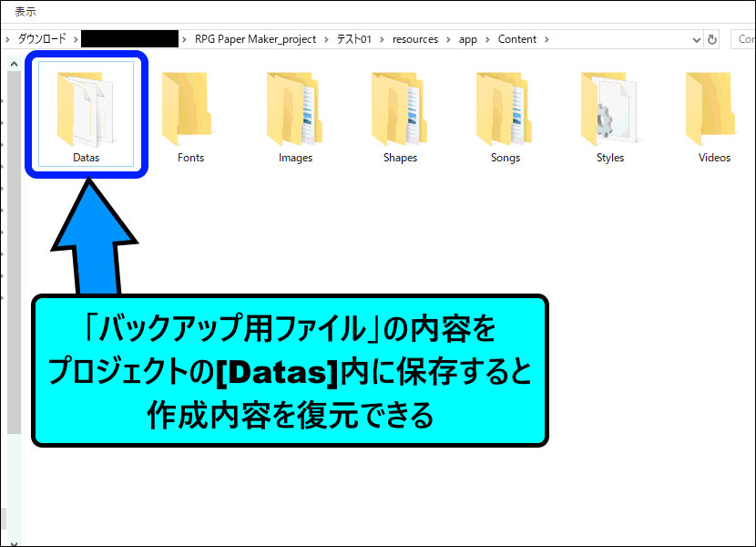Jump to resources in the address path
This screenshot has height=547, width=756.
point(414,39)
